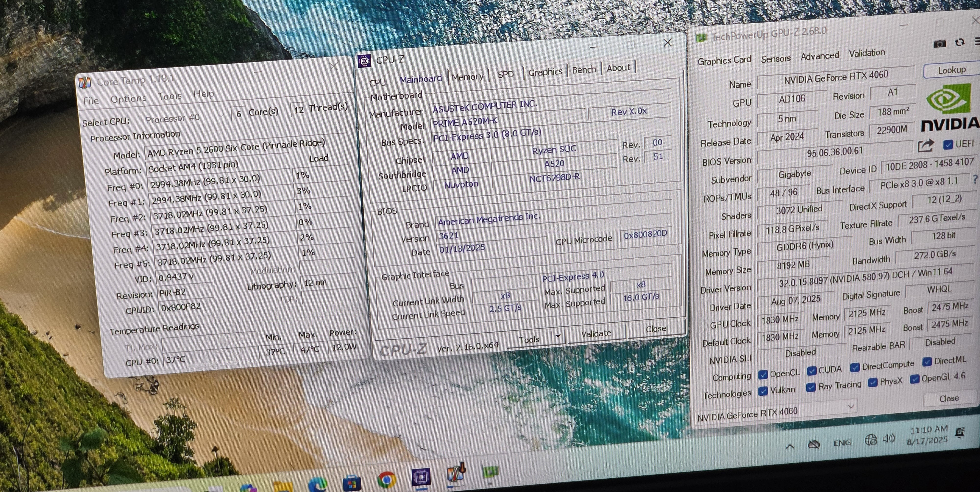Screen dimensions: 980x492
Task: Open the Help menu in Core Temp
Action: click(x=204, y=94)
